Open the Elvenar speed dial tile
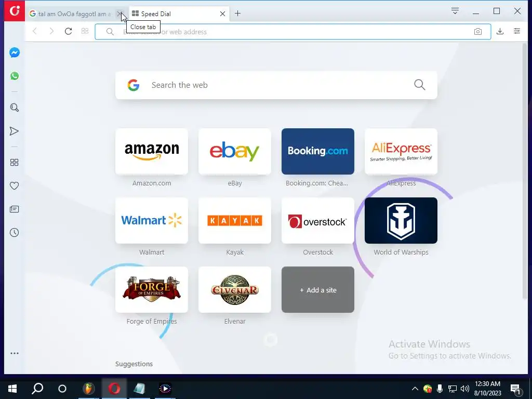532x399 pixels. [x=235, y=290]
